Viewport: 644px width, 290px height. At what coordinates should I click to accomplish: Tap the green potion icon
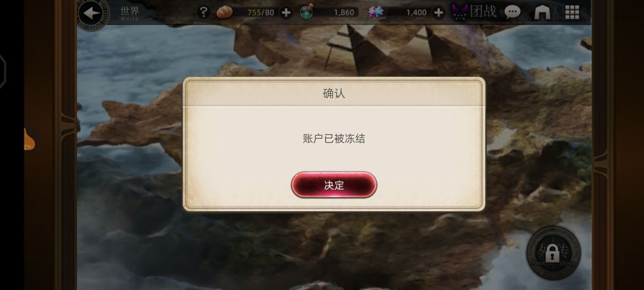pos(307,12)
